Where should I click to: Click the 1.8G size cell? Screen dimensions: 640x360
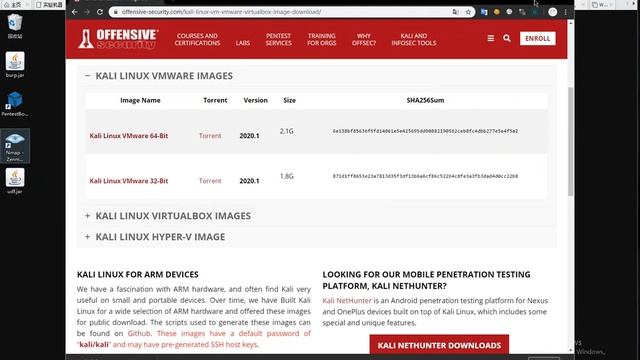pyautogui.click(x=287, y=176)
